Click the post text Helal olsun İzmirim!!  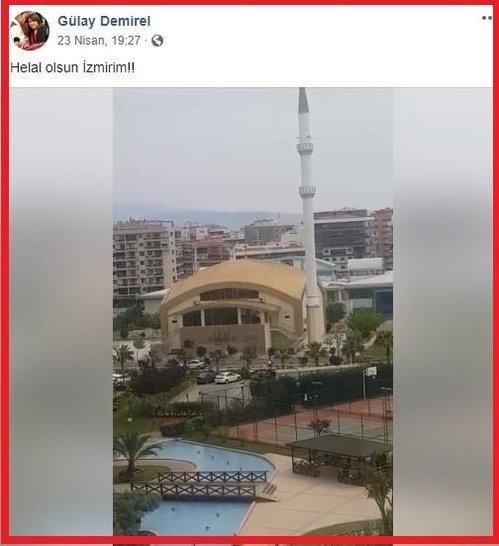(72, 67)
